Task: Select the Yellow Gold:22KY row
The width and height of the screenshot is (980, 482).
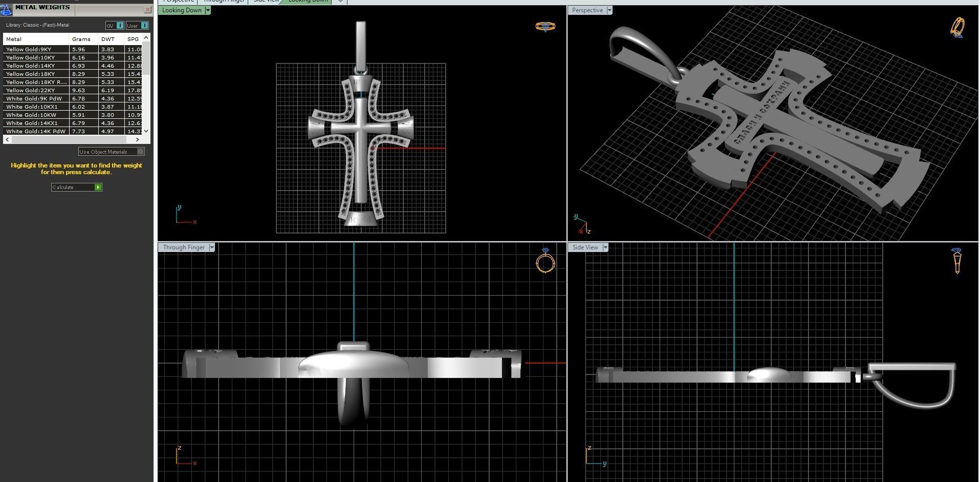Action: pyautogui.click(x=73, y=90)
